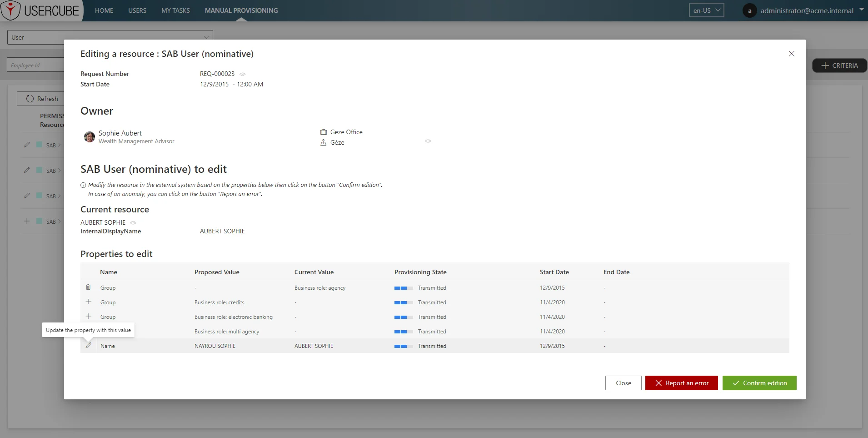The width and height of the screenshot is (868, 438).
Task: Open MY TASKS in the navigation bar
Action: tap(175, 10)
